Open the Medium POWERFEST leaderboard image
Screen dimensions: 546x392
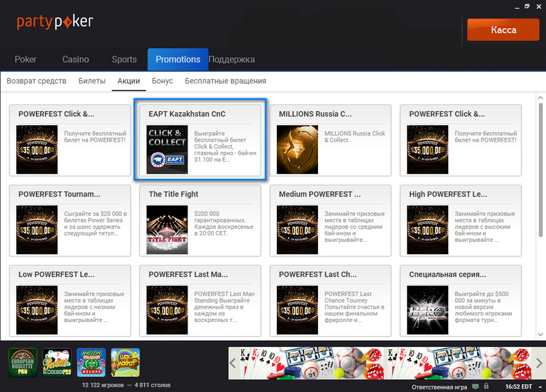[297, 230]
